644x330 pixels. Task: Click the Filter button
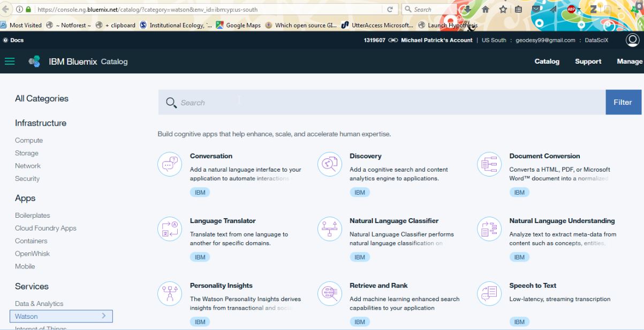tap(623, 102)
